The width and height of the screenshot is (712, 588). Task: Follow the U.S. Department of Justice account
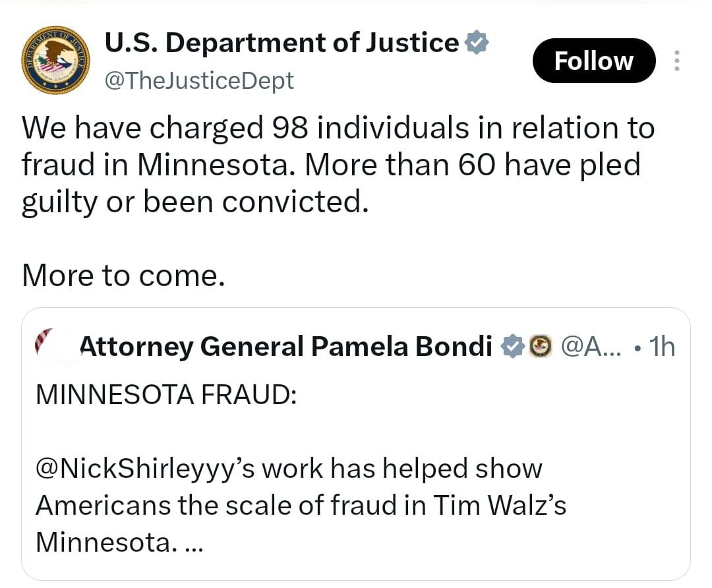pyautogui.click(x=593, y=61)
